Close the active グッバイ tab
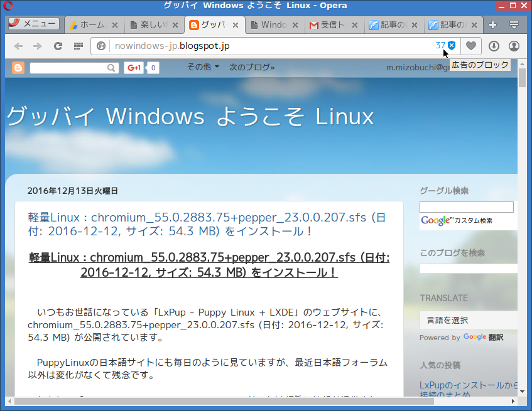This screenshot has width=532, height=411. (x=236, y=25)
